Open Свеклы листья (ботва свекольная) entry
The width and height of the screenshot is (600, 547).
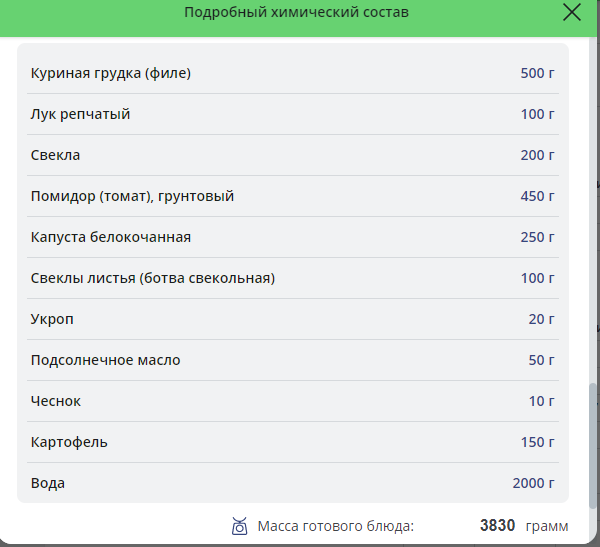click(x=153, y=278)
